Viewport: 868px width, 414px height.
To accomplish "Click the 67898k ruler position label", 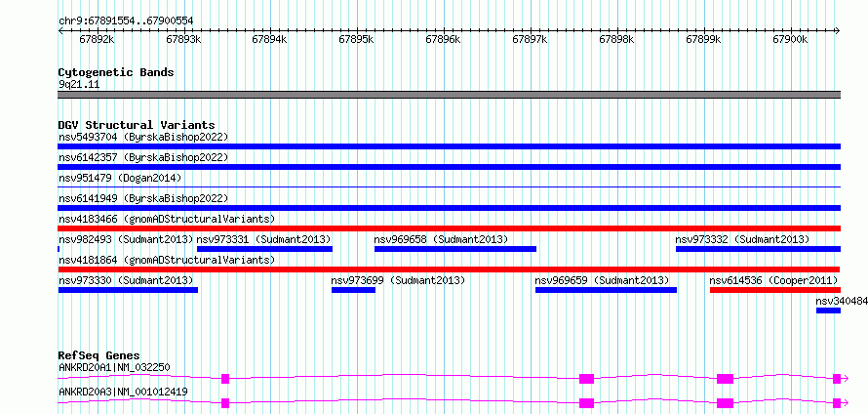I will point(617,39).
